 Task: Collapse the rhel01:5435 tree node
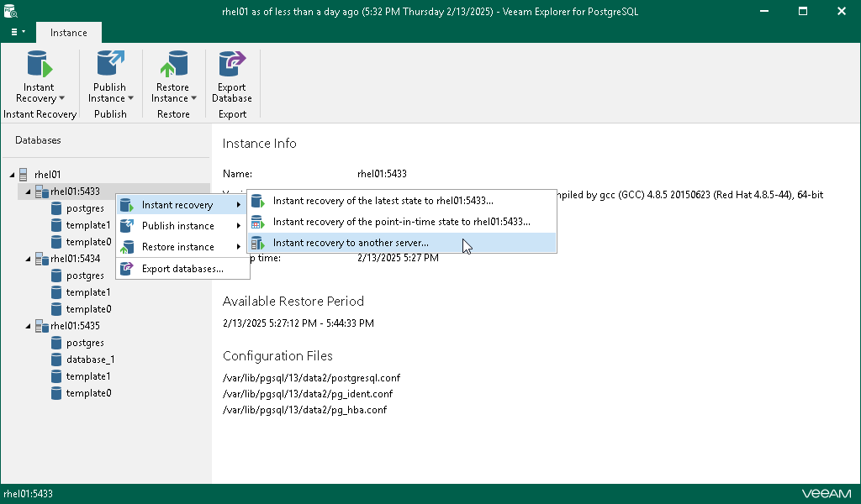click(27, 326)
